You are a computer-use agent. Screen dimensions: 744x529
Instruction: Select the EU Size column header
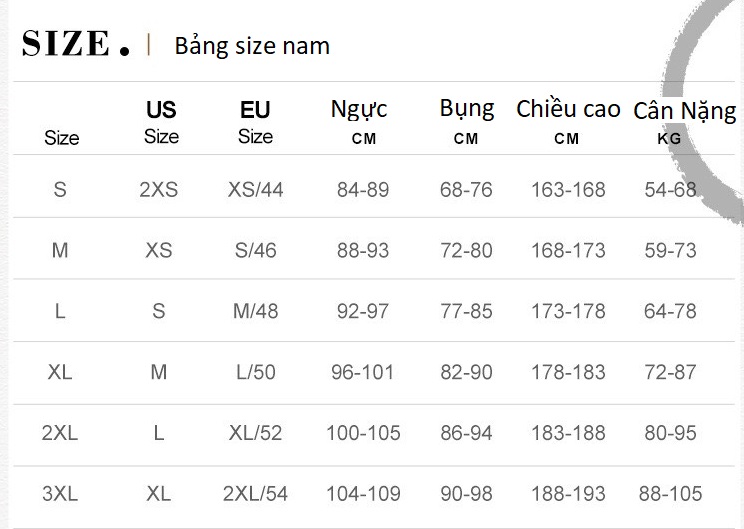pyautogui.click(x=255, y=122)
